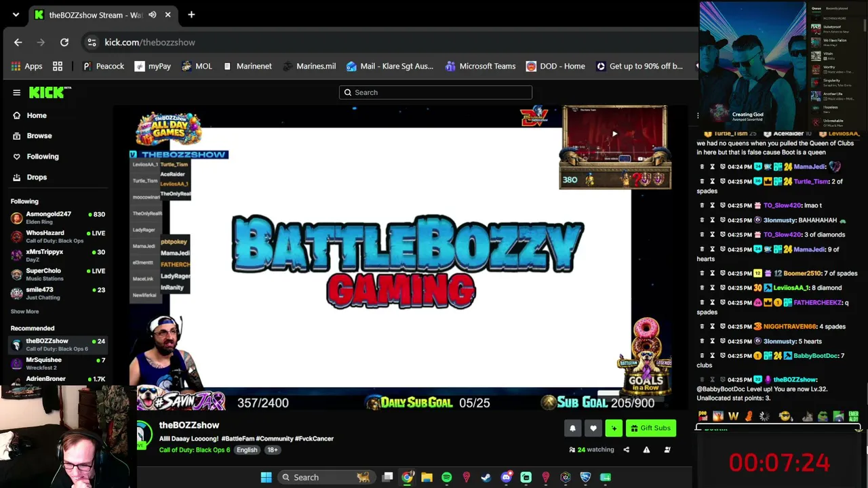868x488 pixels.
Task: Expand the tab search dropdown arrow
Action: (16, 14)
